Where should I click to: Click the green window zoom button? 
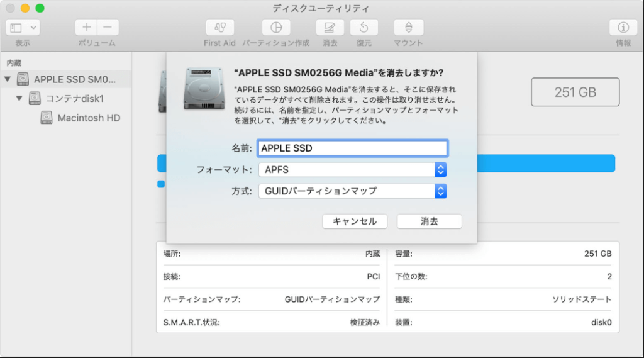pos(40,8)
